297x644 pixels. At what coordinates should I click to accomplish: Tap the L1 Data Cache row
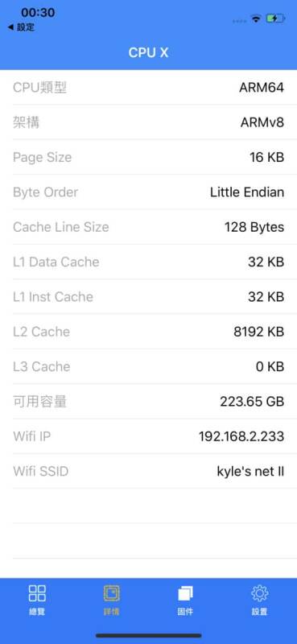tap(148, 262)
